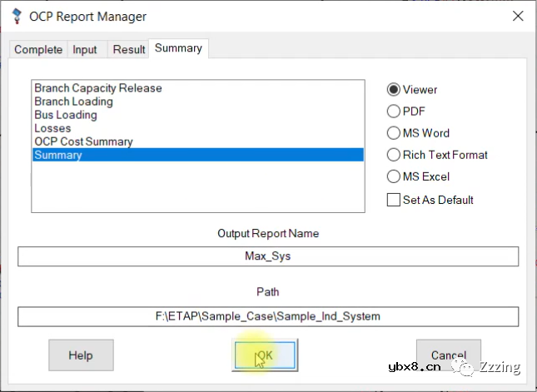Select MS Excel output format

(x=394, y=176)
